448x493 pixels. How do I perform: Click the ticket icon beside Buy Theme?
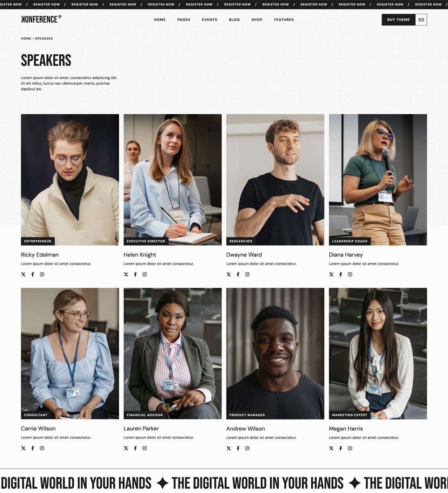pyautogui.click(x=421, y=20)
